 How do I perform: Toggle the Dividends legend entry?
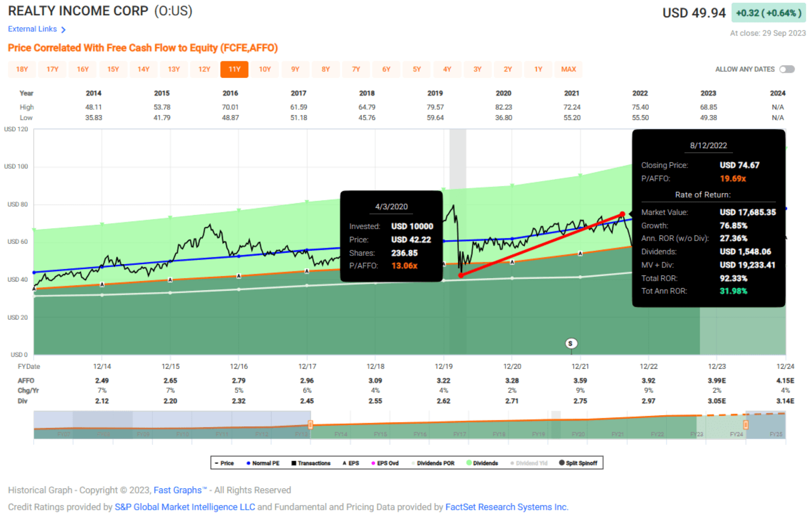pyautogui.click(x=482, y=463)
